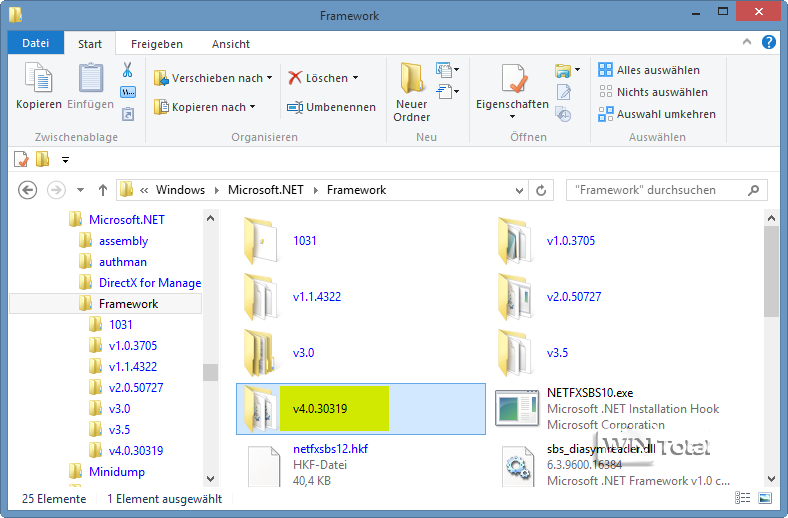
Task: Open Verschieben nach dropdown
Action: 213,78
